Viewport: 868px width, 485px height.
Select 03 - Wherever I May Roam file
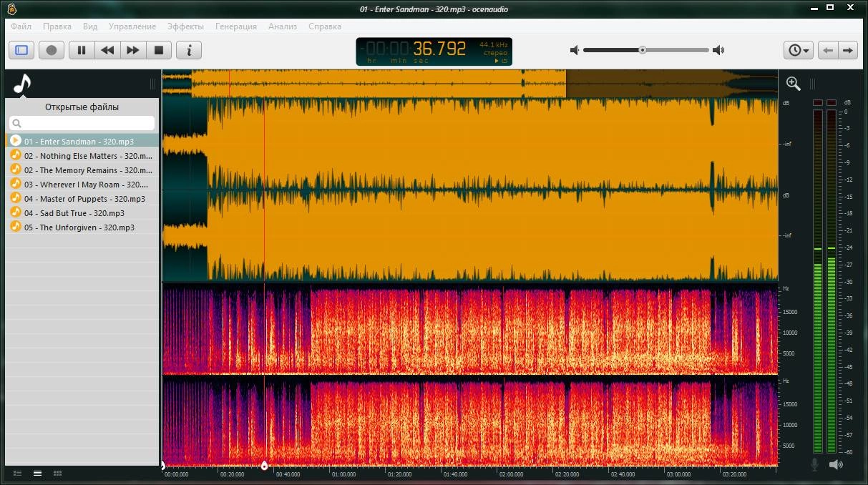coord(82,184)
